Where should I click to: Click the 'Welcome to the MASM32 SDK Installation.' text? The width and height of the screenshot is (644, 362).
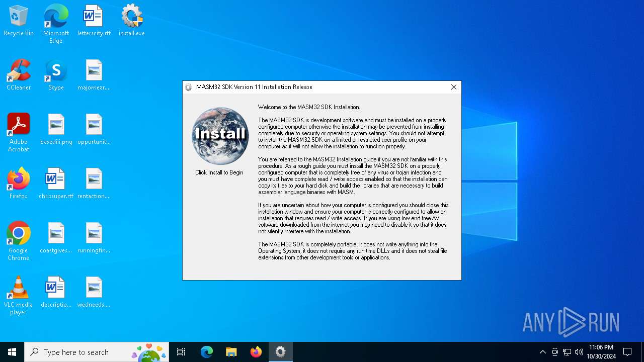[309, 107]
